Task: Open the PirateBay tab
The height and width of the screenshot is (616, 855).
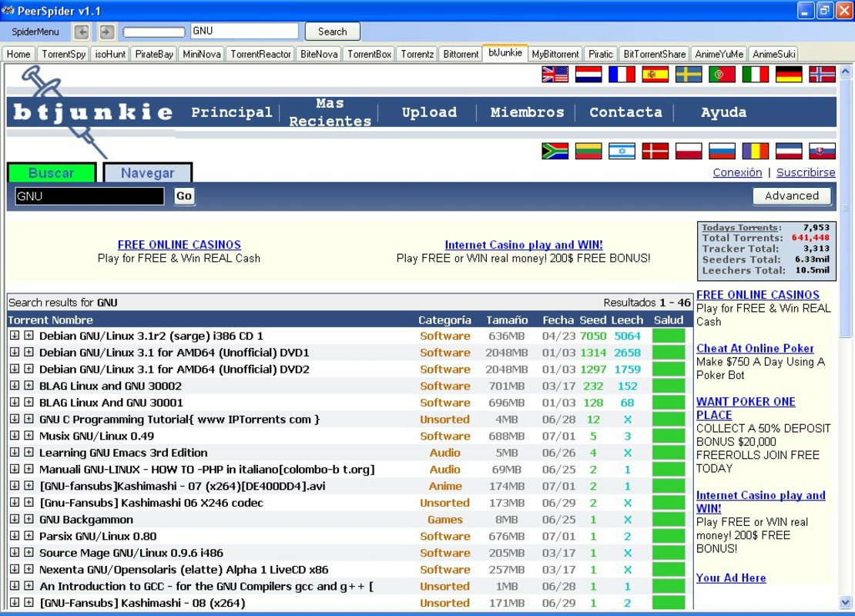Action: point(154,54)
